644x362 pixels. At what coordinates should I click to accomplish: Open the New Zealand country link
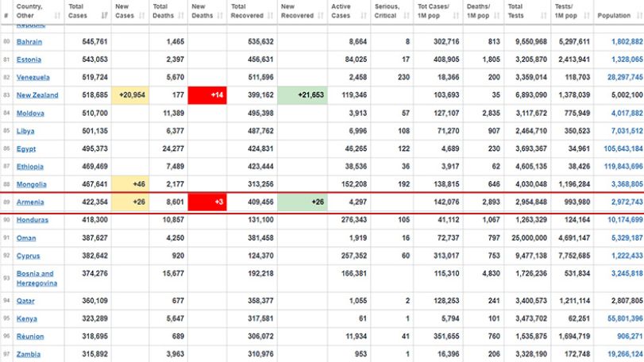[37, 95]
